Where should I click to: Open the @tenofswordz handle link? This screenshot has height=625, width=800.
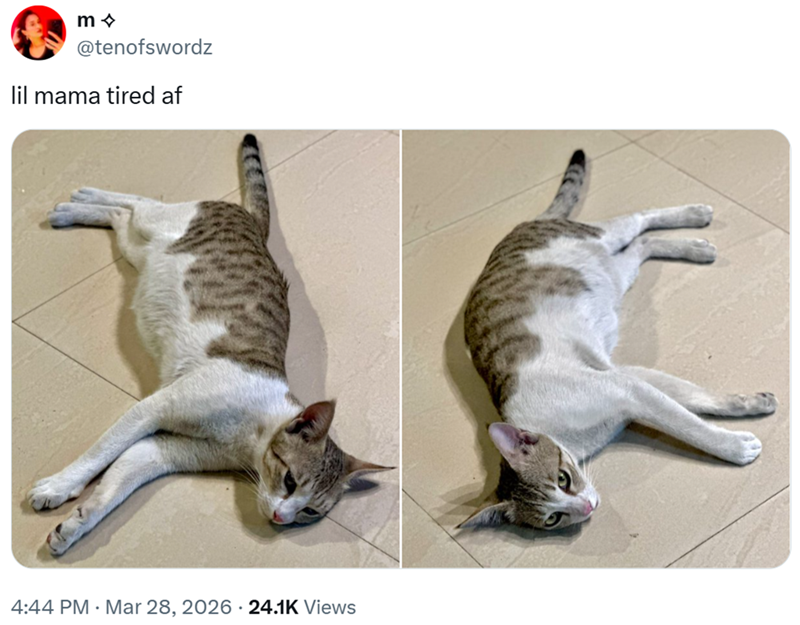pos(144,47)
